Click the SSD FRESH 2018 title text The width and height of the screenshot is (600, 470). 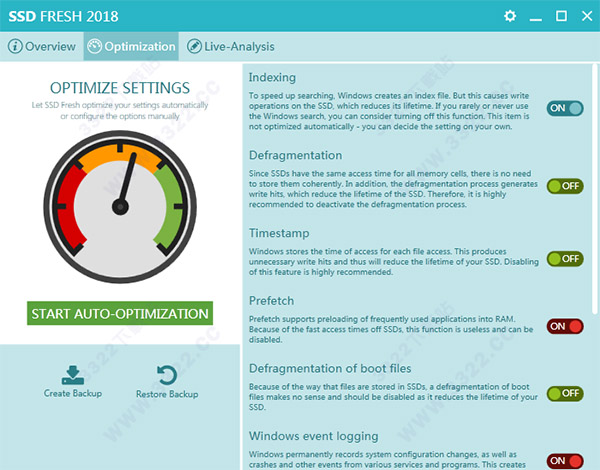63,16
